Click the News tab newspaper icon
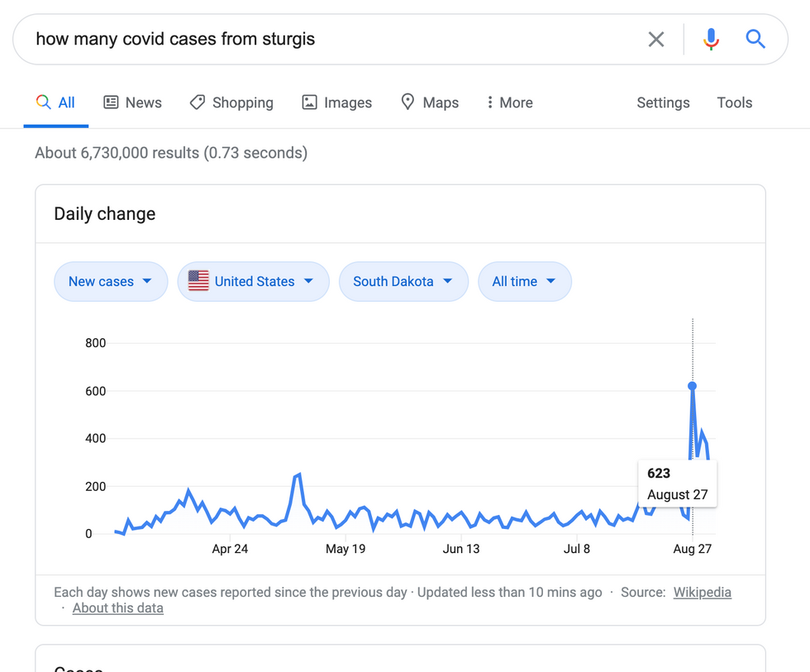The height and width of the screenshot is (672, 810). [111, 102]
